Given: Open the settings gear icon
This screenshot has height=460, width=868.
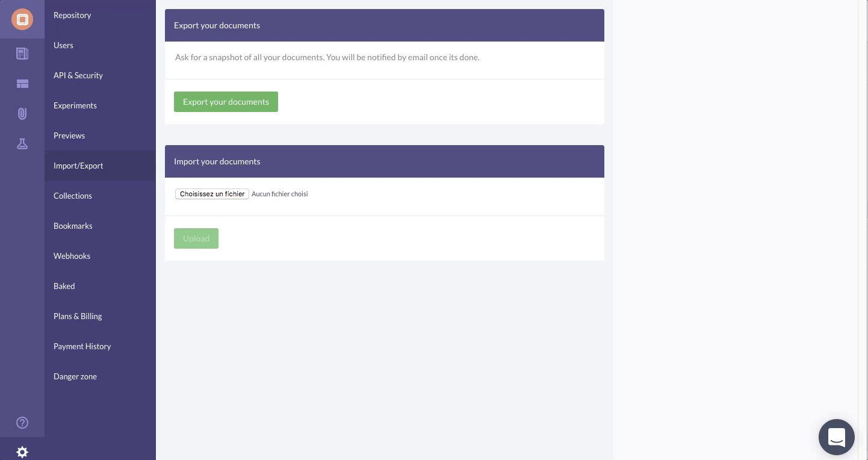Looking at the screenshot, I should pos(22,452).
